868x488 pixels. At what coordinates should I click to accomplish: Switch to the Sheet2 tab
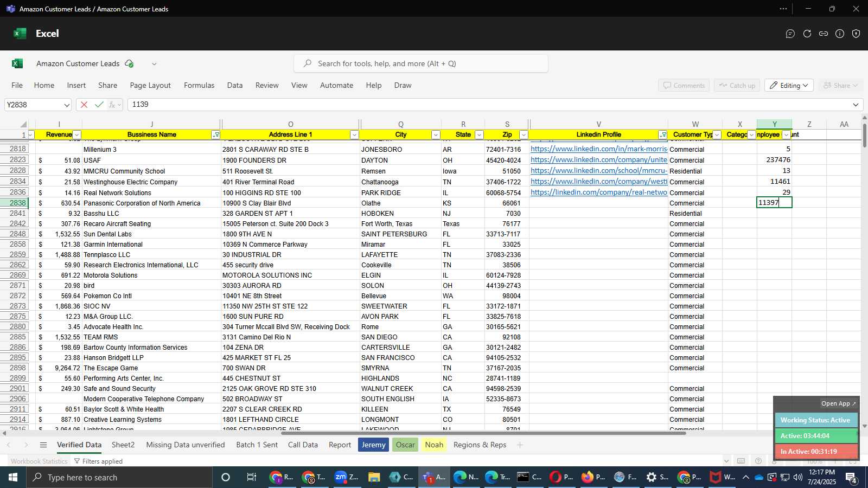(123, 445)
